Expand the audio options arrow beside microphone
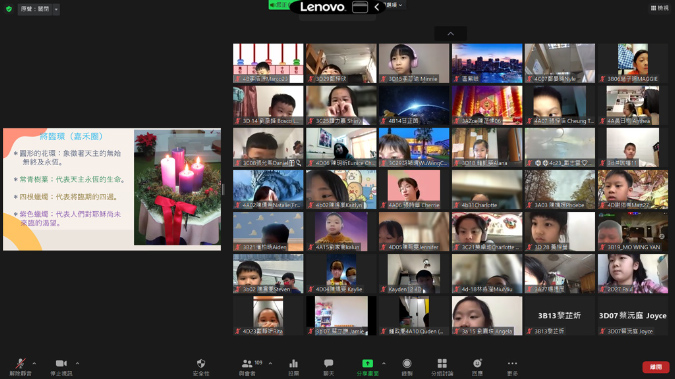The width and height of the screenshot is (675, 379). tap(34, 363)
